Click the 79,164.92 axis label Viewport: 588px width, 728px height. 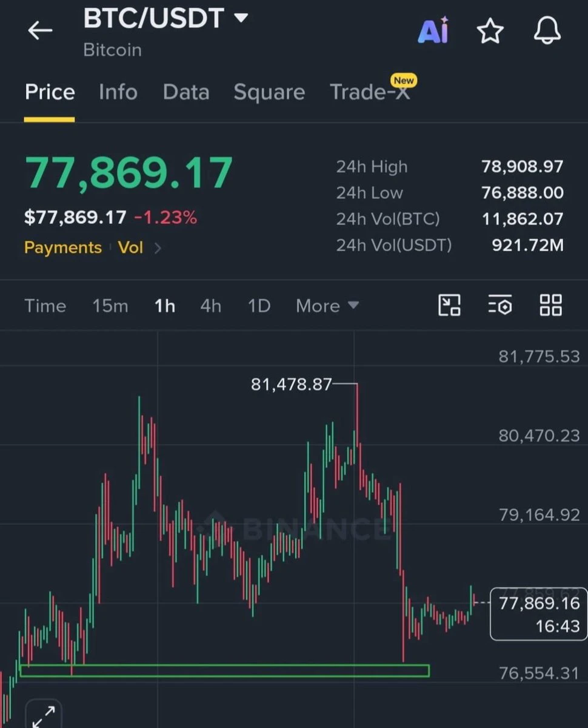539,514
